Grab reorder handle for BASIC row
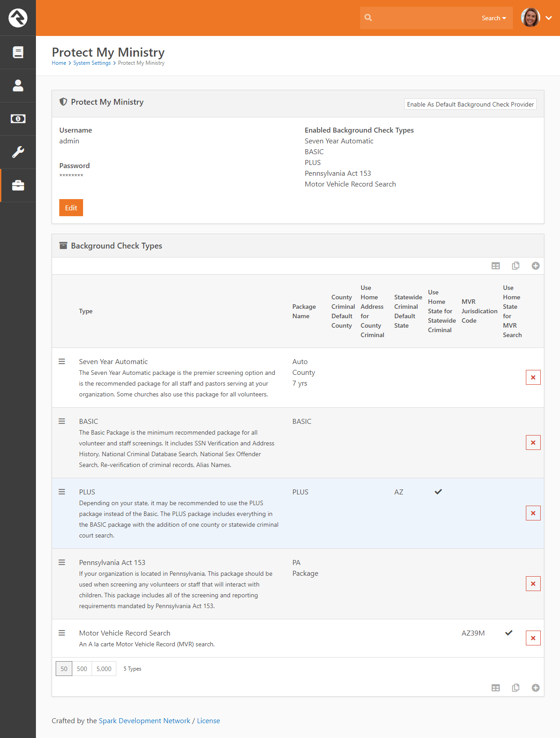This screenshot has width=560, height=738. pyautogui.click(x=62, y=421)
